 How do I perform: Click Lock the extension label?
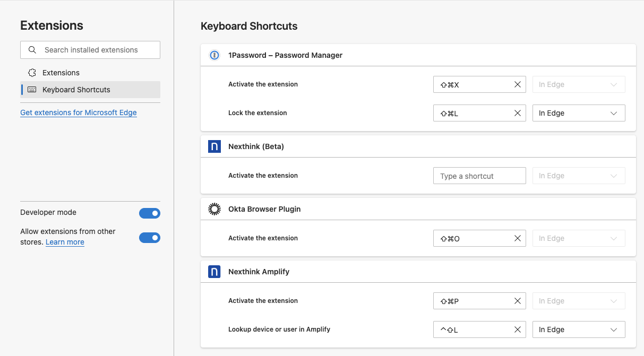point(257,113)
